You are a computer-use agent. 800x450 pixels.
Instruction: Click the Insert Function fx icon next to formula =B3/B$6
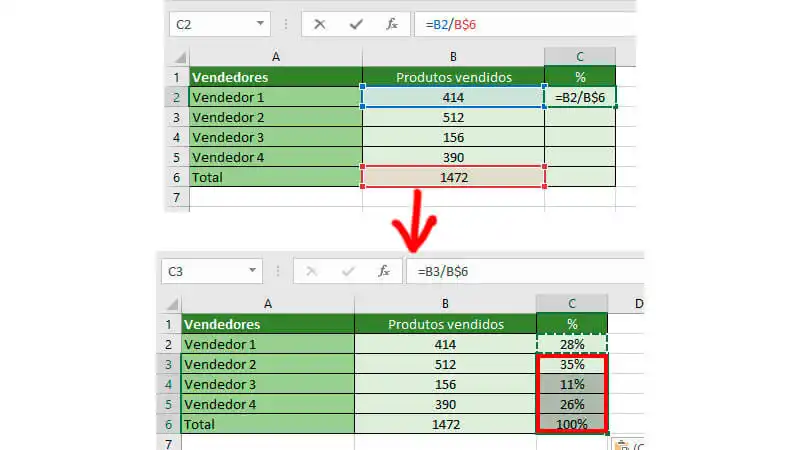coord(384,271)
